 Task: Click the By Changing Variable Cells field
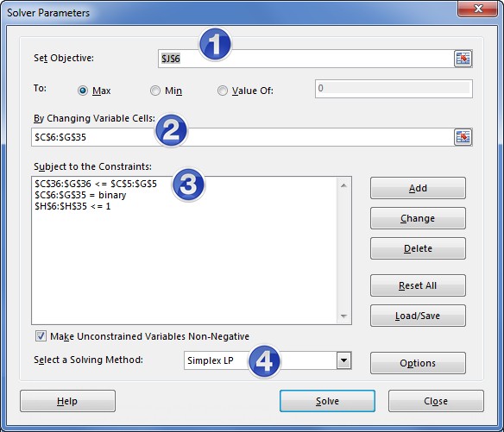pyautogui.click(x=243, y=137)
